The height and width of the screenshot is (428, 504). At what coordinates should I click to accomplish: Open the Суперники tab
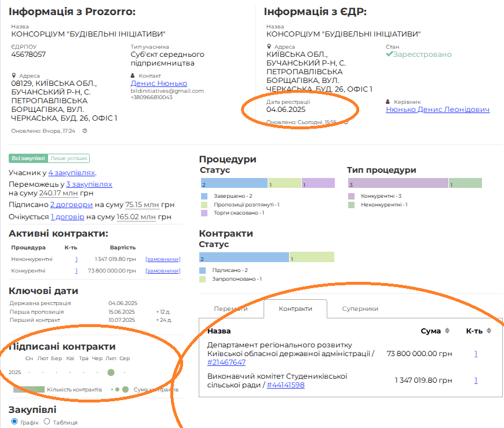pyautogui.click(x=360, y=309)
